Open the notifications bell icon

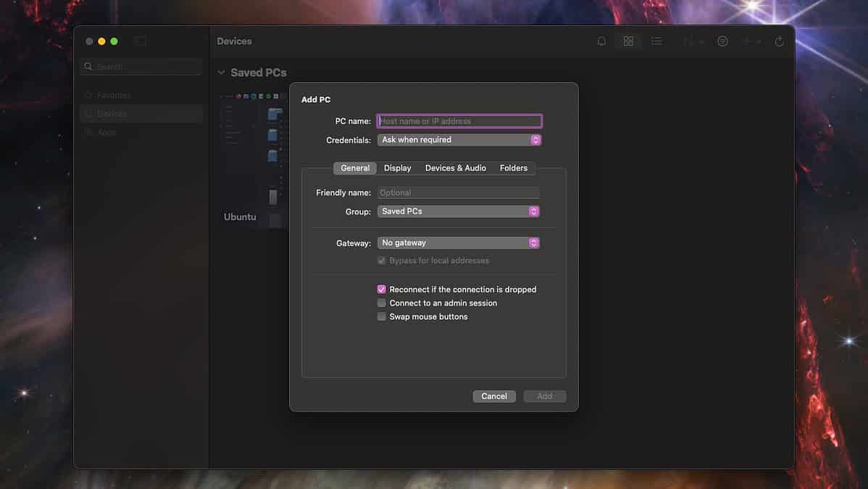(x=601, y=41)
